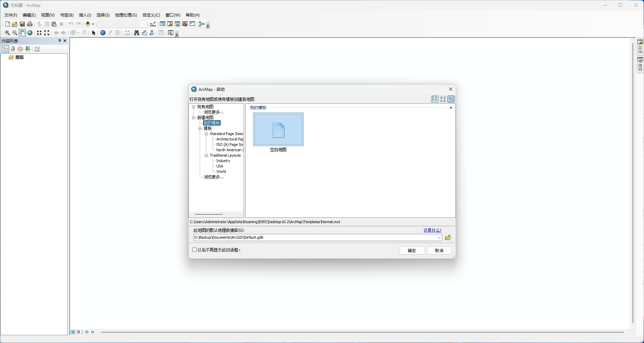This screenshot has height=343, width=644.
Task: Collapse the Traditional Layouts node
Action: pos(206,155)
